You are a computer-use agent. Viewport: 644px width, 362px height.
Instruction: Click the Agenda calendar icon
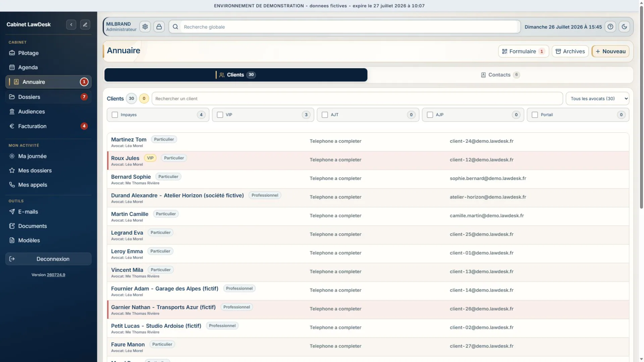tap(12, 67)
